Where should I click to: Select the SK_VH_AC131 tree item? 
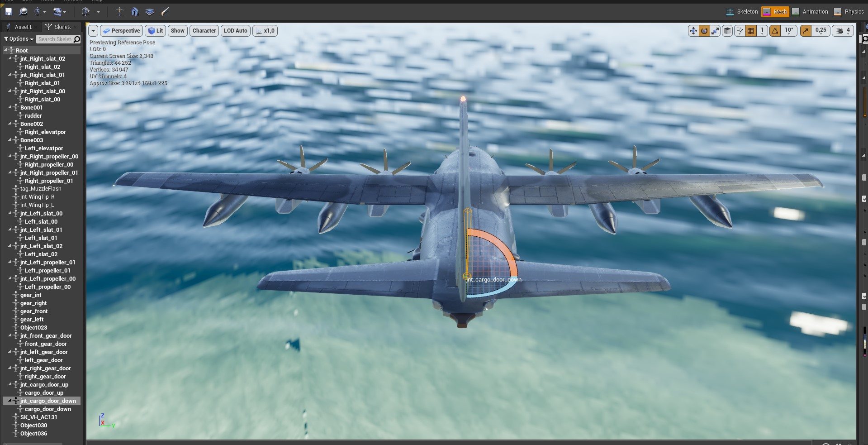38,417
